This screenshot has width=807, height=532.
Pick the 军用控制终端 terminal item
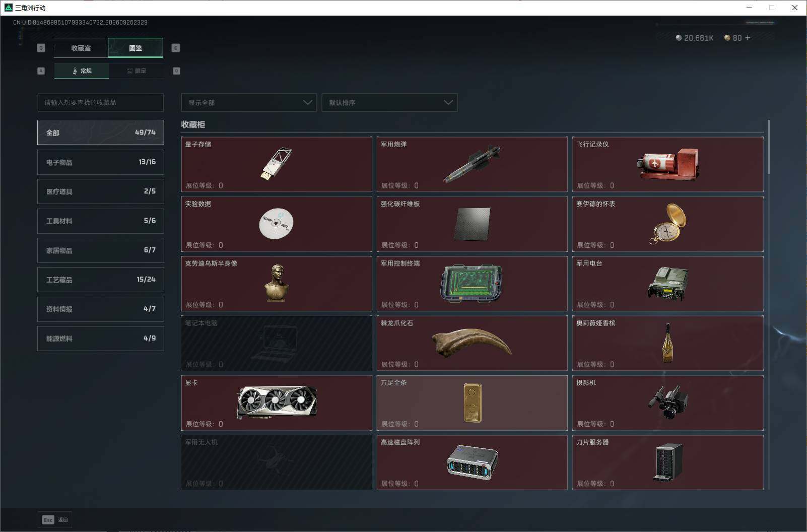coord(472,284)
